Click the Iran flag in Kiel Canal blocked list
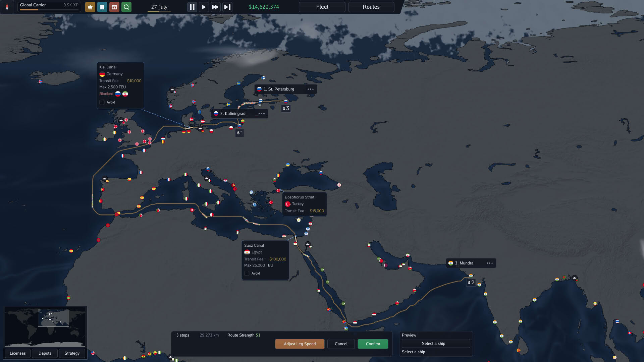 coord(125,94)
